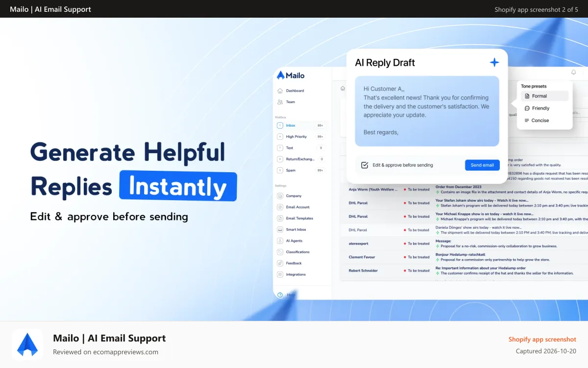This screenshot has width=588, height=368.
Task: Open the email from atereexpert
Action: click(464, 243)
